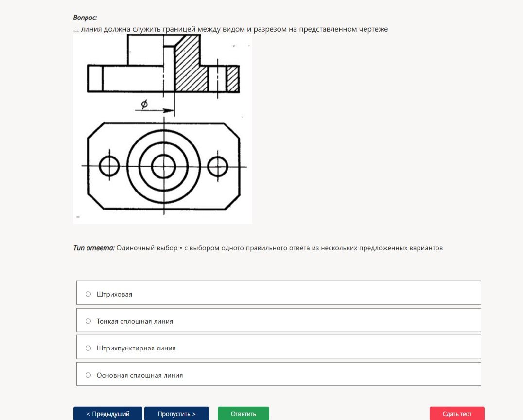Image resolution: width=523 pixels, height=420 pixels.
Task: Choose the "Тонкая сплошная линия" radio option
Action: (x=88, y=321)
